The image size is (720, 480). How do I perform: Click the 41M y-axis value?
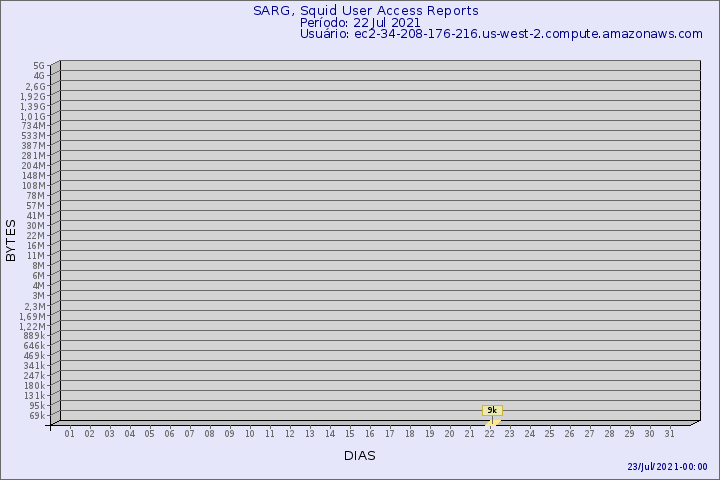tap(36, 216)
